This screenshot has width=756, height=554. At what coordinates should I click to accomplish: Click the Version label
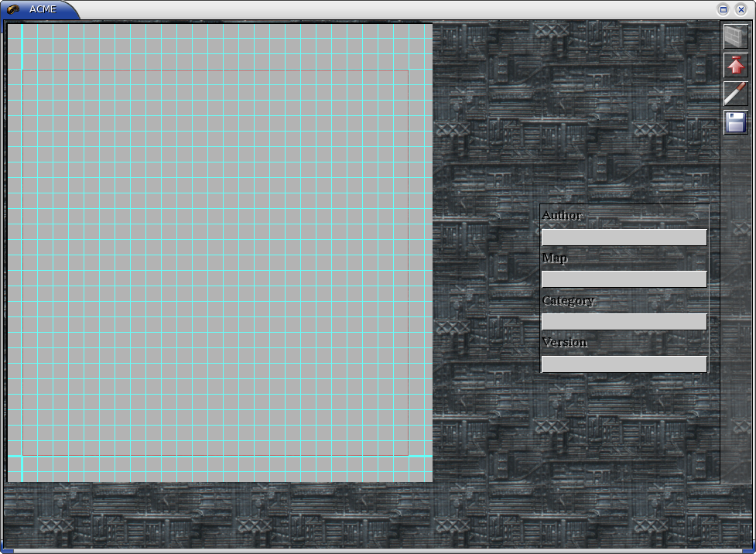click(x=565, y=342)
